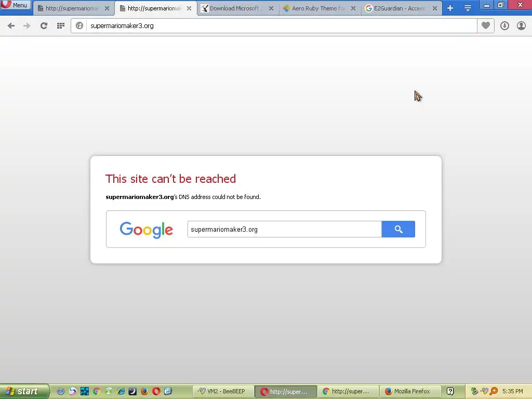Click the address bar URL field
The width and height of the screenshot is (532, 399).
pyautogui.click(x=281, y=26)
